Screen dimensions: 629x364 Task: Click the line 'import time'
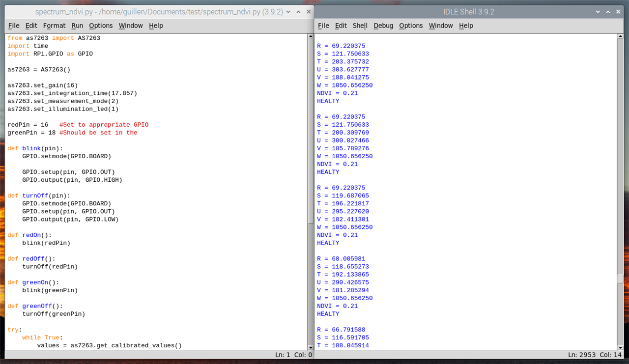(x=28, y=46)
